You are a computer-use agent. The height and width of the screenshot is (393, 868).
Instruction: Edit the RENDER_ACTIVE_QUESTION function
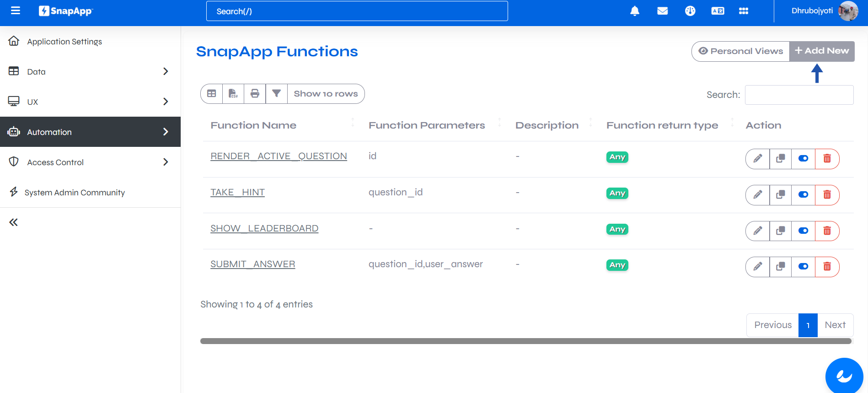[758, 159]
